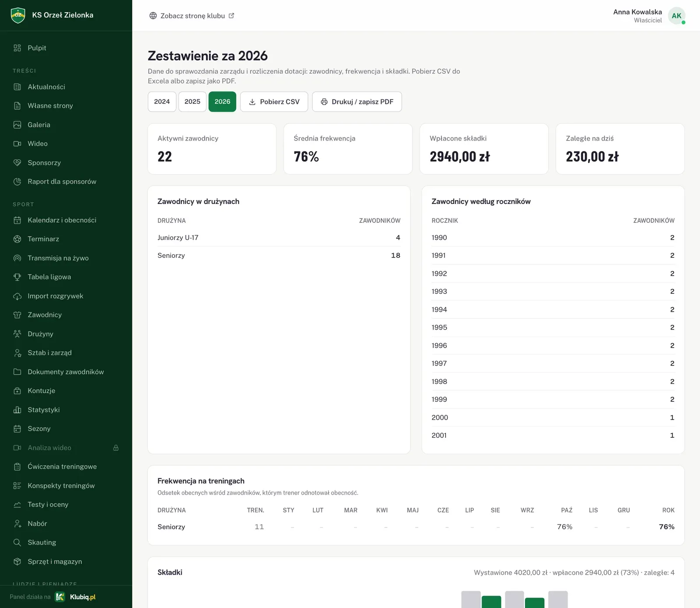
Task: Click lock icon beside Analiza wideo
Action: (x=116, y=448)
